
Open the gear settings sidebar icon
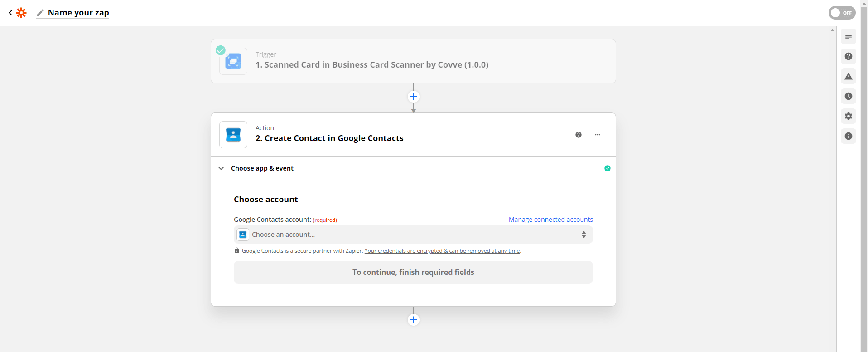849,116
